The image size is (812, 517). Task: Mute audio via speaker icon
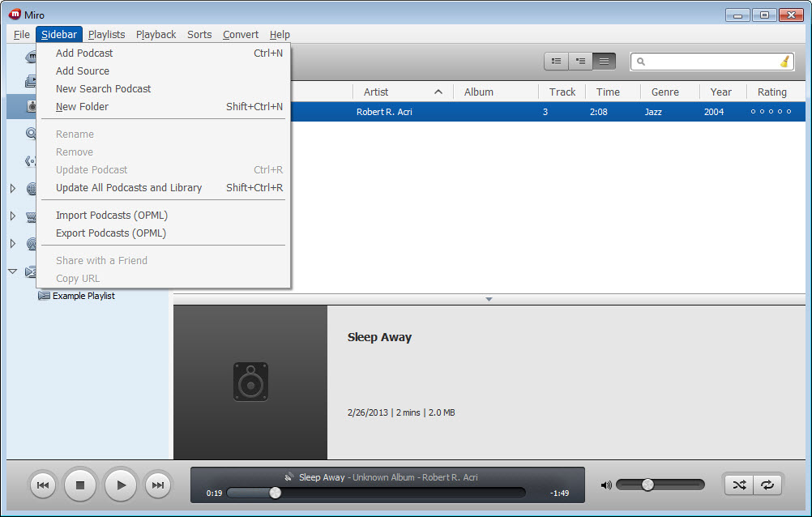tap(606, 485)
